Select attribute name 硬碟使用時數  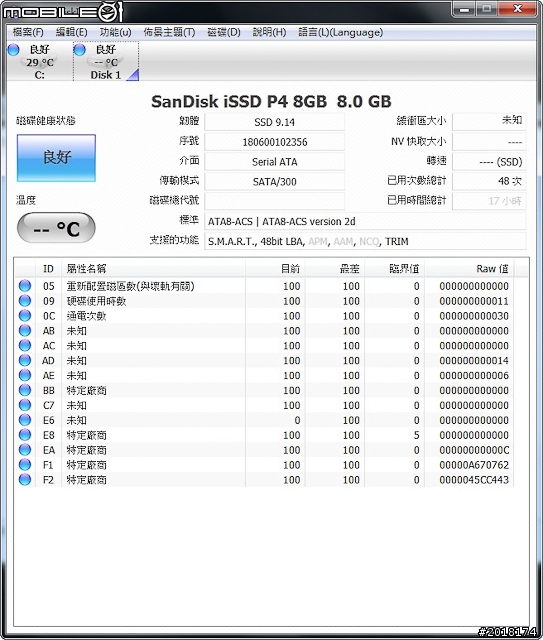[x=96, y=301]
